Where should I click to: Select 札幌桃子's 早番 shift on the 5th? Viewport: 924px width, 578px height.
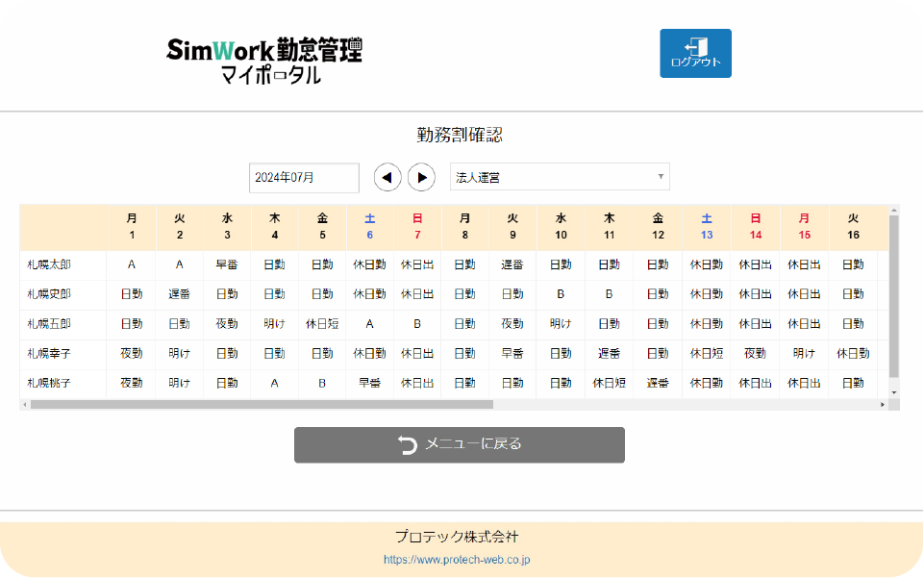point(369,382)
